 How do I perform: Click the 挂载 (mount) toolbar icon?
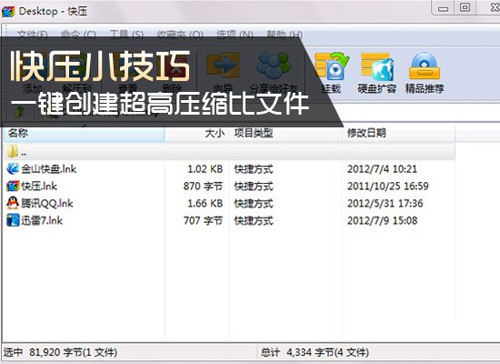(332, 67)
